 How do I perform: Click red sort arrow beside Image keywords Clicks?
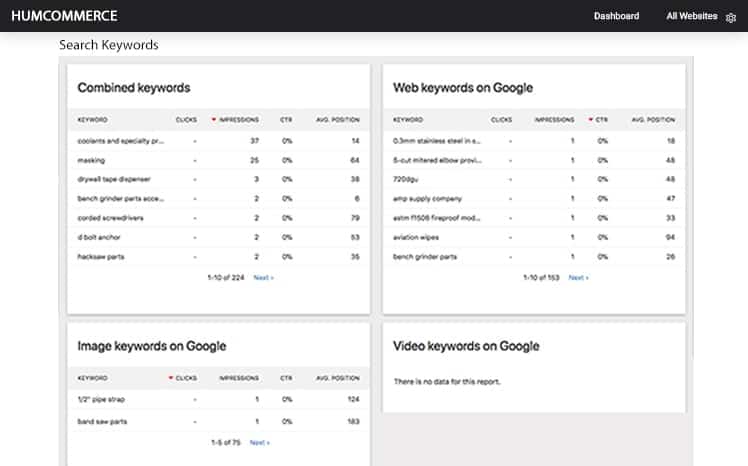pyautogui.click(x=170, y=379)
